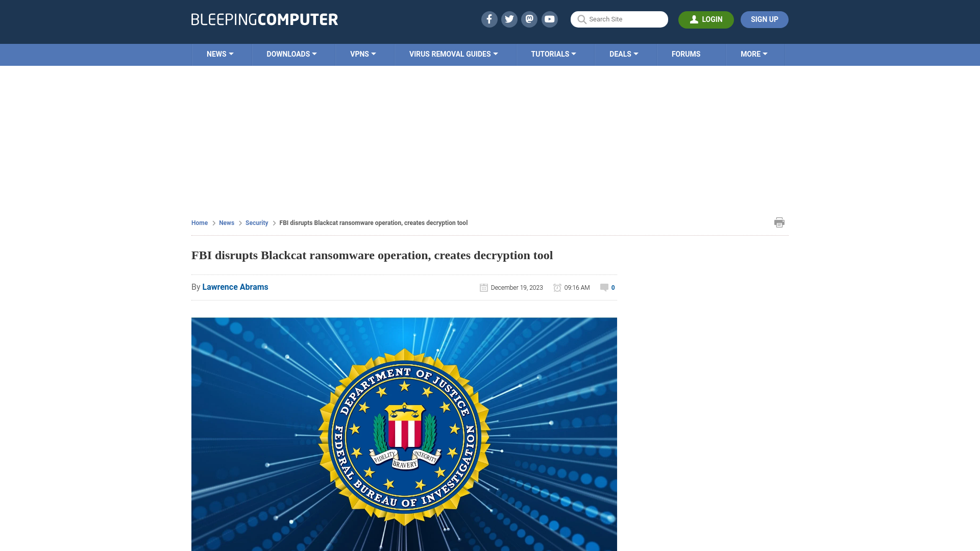Screen dimensions: 980x551
Task: Click the print article icon
Action: [779, 222]
